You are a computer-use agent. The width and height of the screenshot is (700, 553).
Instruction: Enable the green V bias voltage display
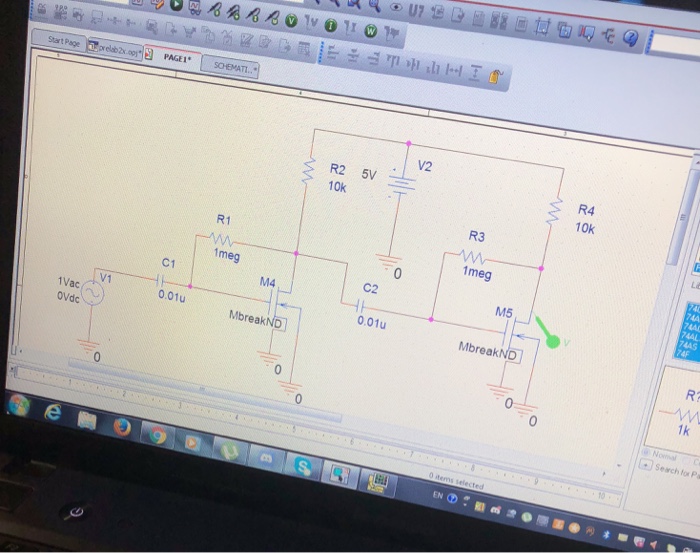coord(291,20)
